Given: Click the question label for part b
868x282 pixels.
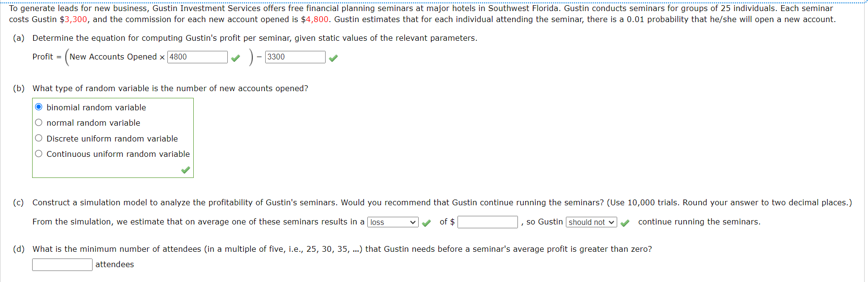Looking at the screenshot, I should tap(19, 88).
